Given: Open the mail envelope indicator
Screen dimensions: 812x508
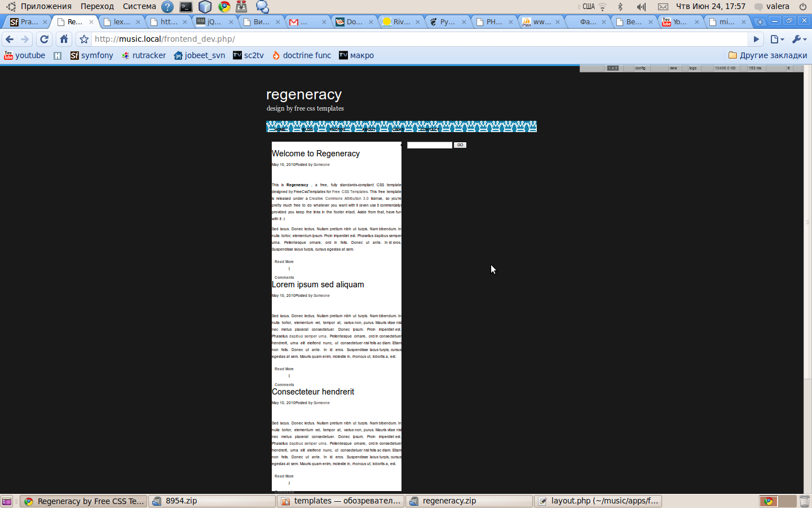Looking at the screenshot, I should (663, 7).
